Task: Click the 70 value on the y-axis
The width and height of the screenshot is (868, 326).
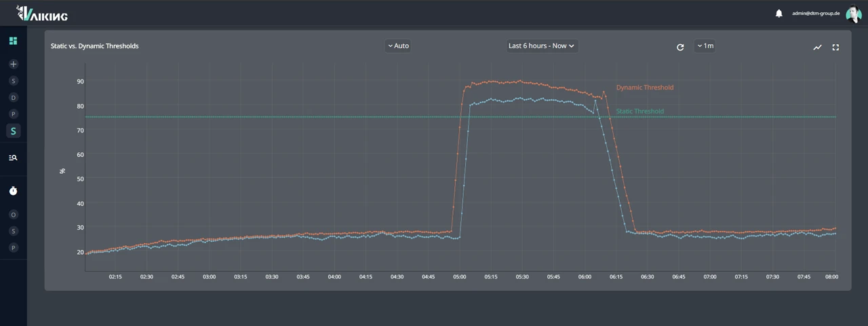Action: point(80,130)
